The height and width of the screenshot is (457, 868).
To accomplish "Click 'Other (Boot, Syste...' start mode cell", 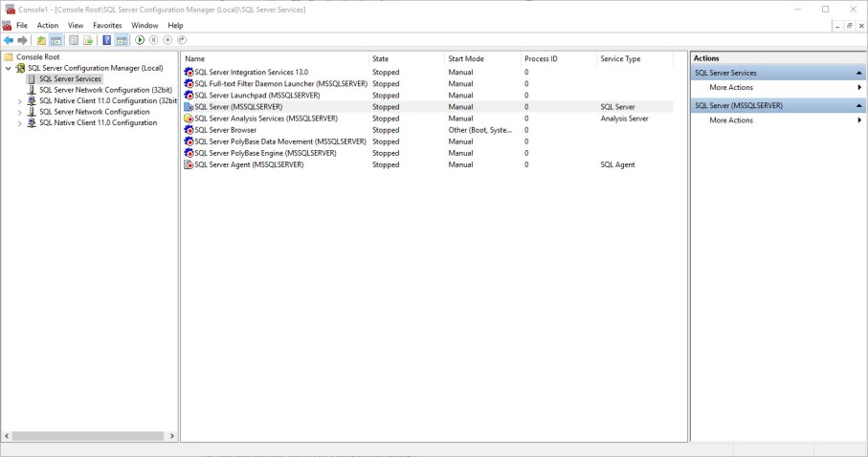I will pyautogui.click(x=480, y=130).
